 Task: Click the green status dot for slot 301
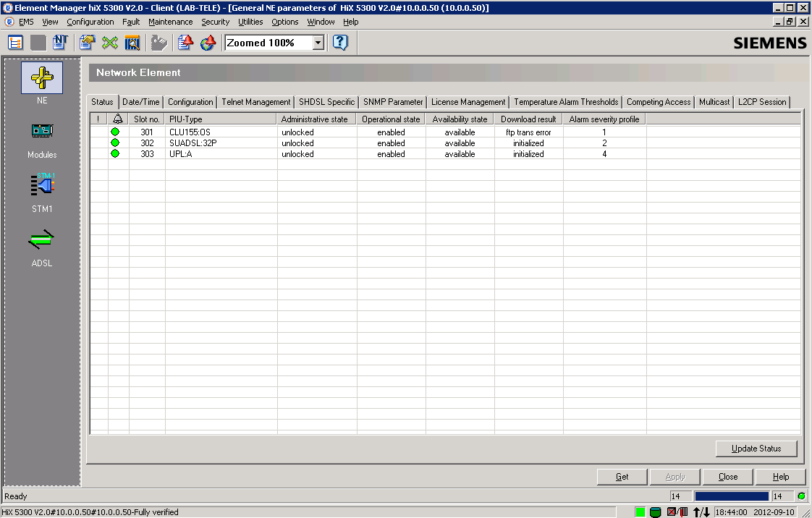click(x=115, y=132)
